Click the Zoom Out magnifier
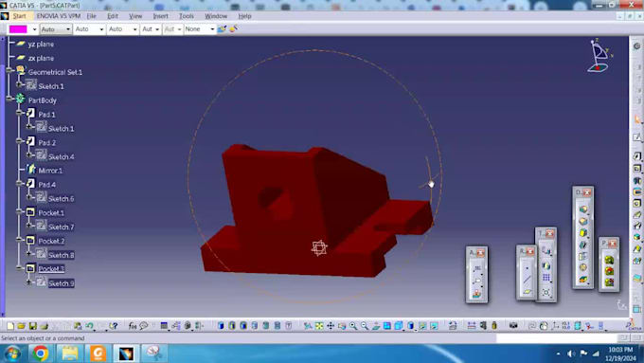The image size is (644, 363). (365, 326)
